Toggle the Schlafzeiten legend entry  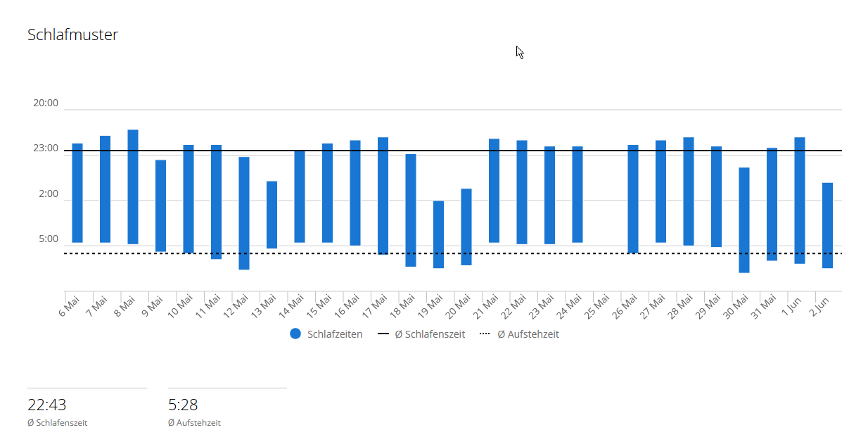[x=326, y=334]
